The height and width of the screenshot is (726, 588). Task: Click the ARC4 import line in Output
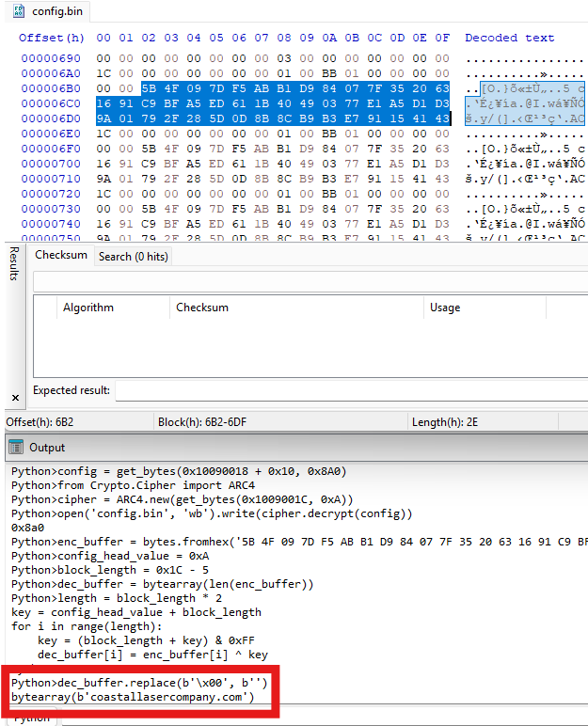pyautogui.click(x=134, y=485)
